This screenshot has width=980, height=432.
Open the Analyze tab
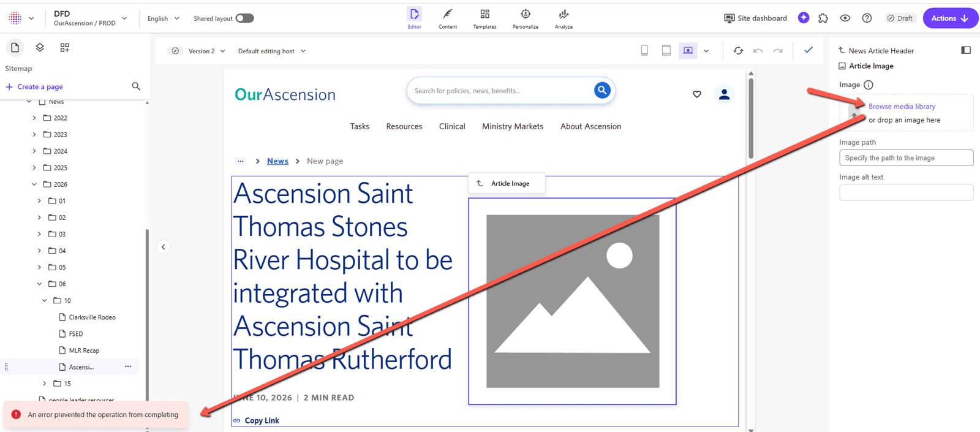pyautogui.click(x=563, y=18)
